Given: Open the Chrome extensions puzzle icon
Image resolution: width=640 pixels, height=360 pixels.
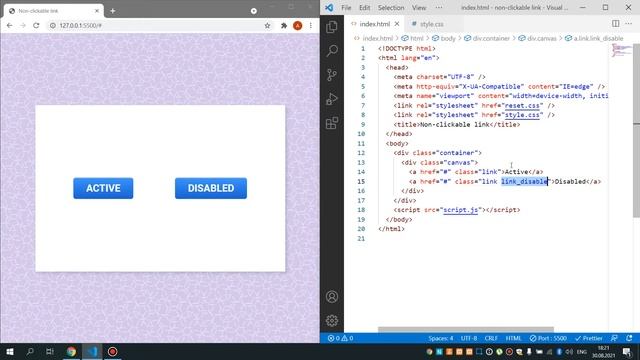Looking at the screenshot, I should [284, 25].
